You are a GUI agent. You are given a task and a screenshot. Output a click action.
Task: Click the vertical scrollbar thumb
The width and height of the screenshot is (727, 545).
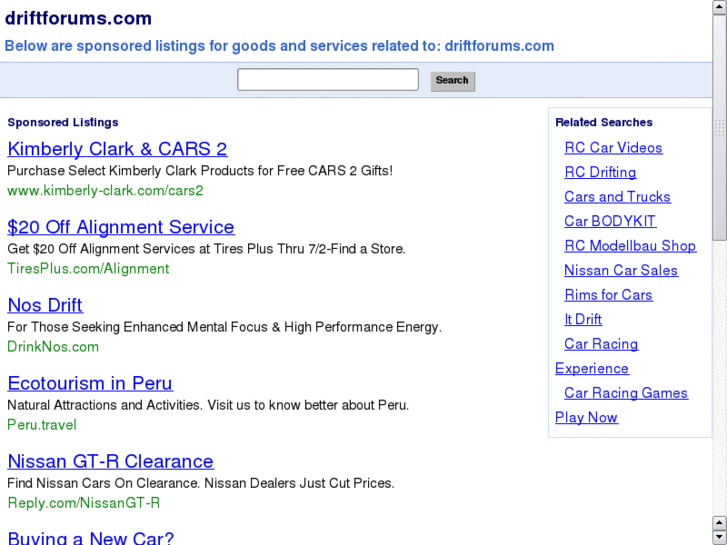tap(719, 128)
